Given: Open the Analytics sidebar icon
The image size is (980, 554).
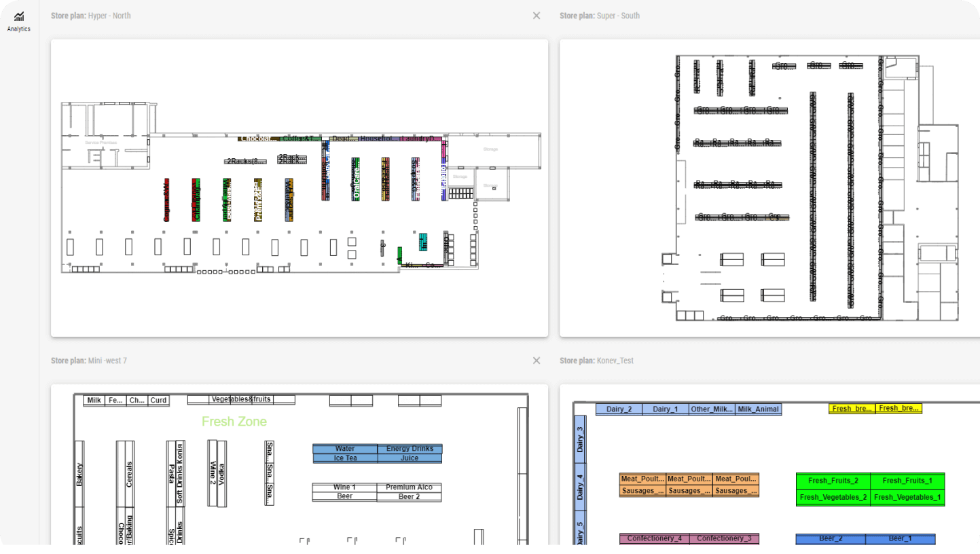Looking at the screenshot, I should click(x=18, y=21).
